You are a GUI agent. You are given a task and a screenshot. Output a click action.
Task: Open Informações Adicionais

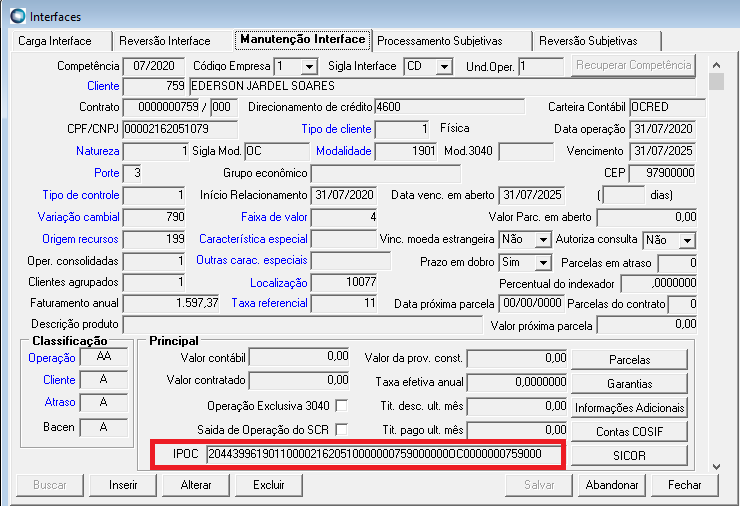point(630,408)
